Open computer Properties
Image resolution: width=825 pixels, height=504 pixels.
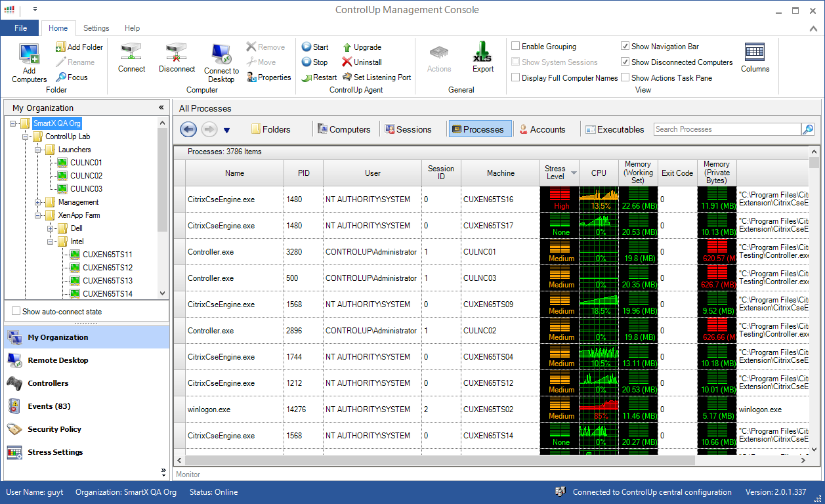coord(269,77)
